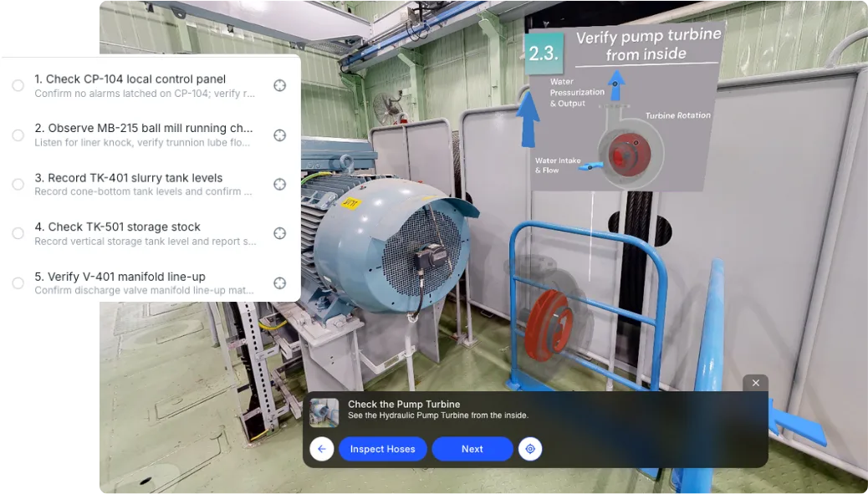Mark Check TK-501 storage stock complete
Viewport: 868px width, 494px height.
[18, 233]
